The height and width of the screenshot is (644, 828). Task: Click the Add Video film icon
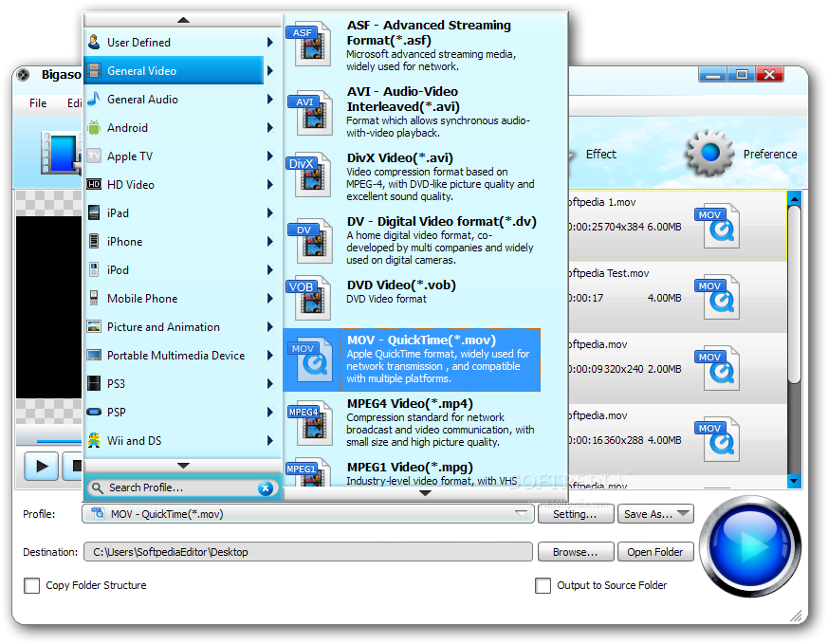62,153
